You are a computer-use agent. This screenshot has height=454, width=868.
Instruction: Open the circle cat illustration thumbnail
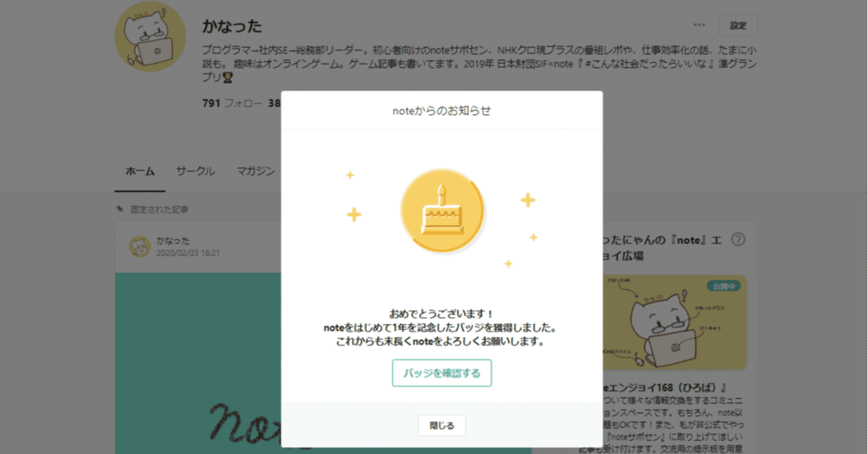(x=674, y=322)
